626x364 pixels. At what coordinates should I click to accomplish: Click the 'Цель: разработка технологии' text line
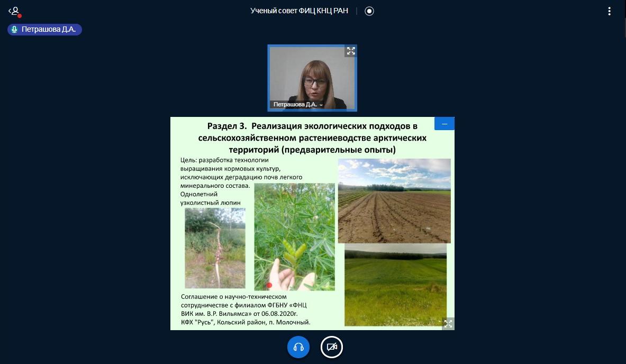click(x=224, y=160)
